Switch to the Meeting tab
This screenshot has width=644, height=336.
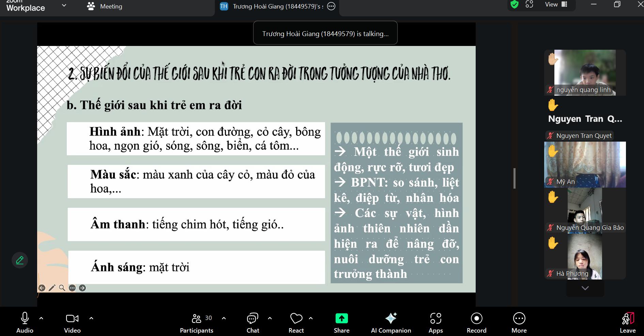(x=105, y=6)
